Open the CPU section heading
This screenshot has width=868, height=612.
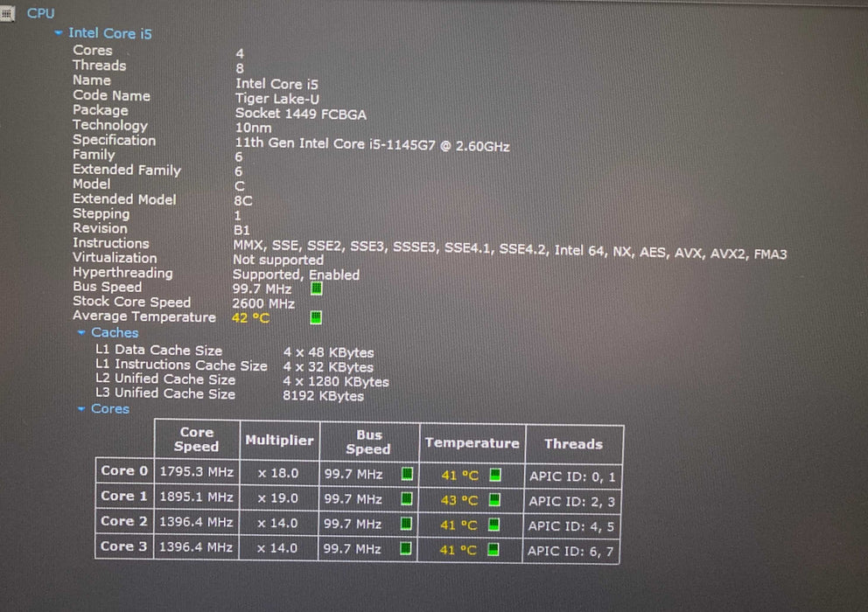click(x=40, y=13)
